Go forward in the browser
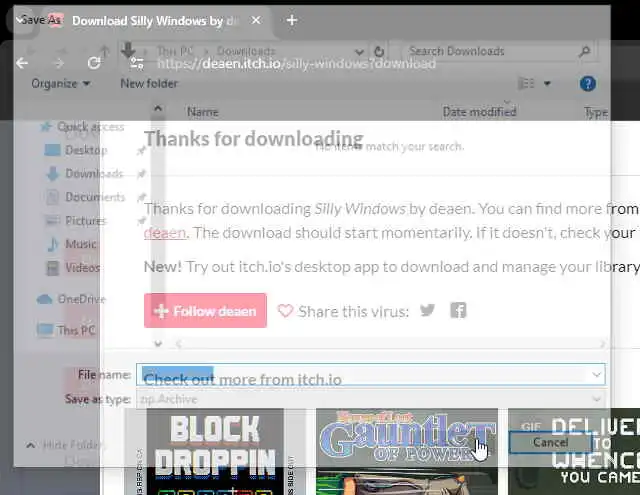This screenshot has width=640, height=495. pyautogui.click(x=59, y=63)
